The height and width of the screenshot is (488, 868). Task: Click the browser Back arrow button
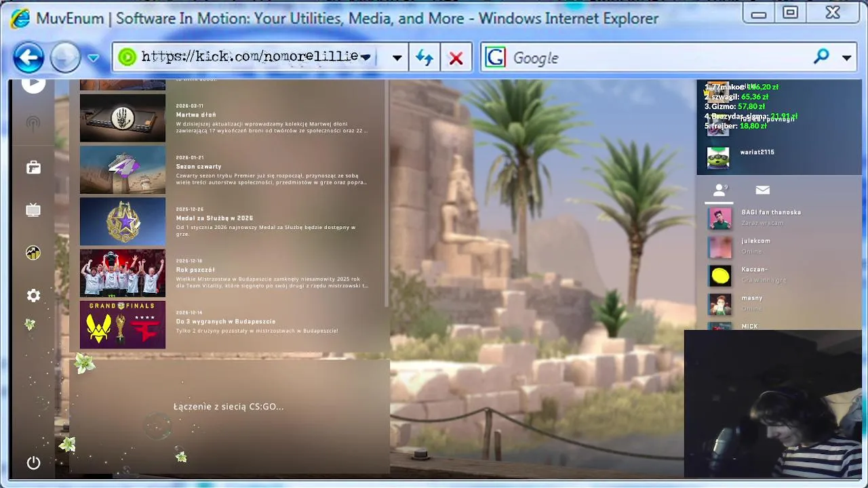(x=28, y=58)
